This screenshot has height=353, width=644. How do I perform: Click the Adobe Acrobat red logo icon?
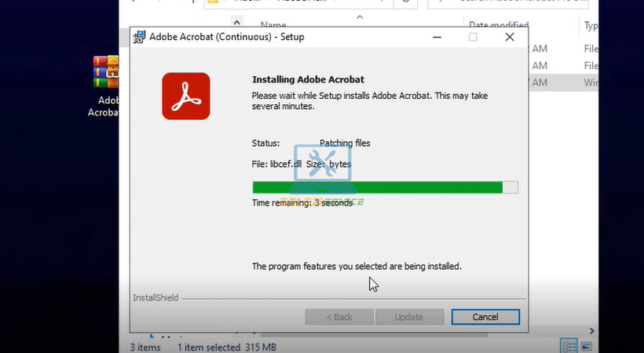click(186, 96)
